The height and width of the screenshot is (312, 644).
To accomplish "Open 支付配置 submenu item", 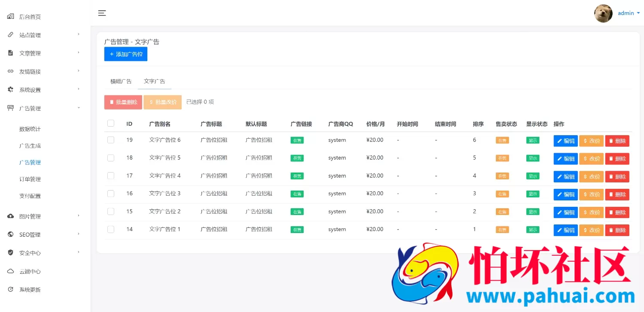I will click(x=30, y=196).
